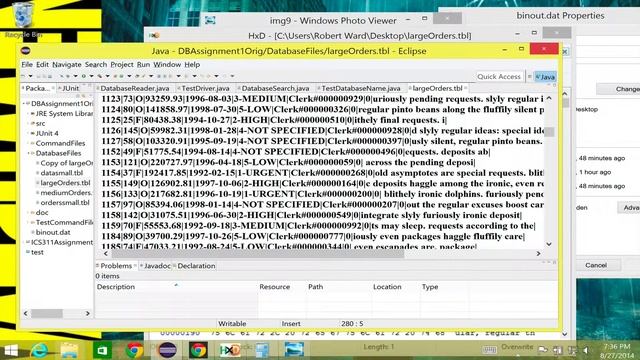Open the New dropdown arrow in toolbar
The image size is (640, 360).
pos(30,76)
